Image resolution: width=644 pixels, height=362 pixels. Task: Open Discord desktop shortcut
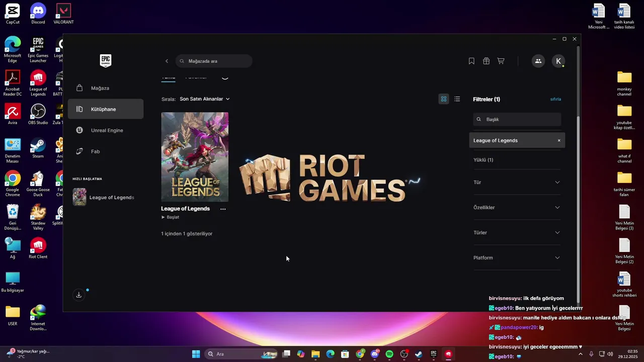tap(38, 14)
